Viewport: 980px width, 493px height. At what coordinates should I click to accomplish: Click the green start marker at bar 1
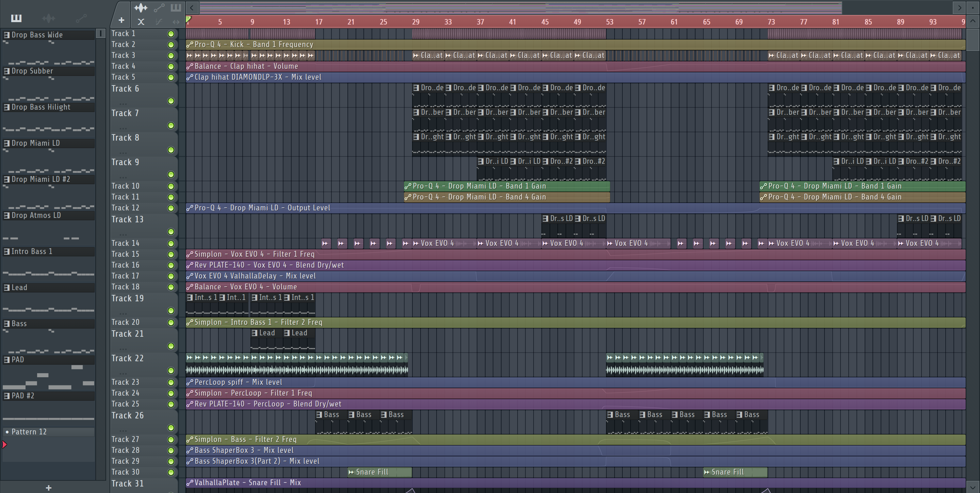click(x=188, y=19)
